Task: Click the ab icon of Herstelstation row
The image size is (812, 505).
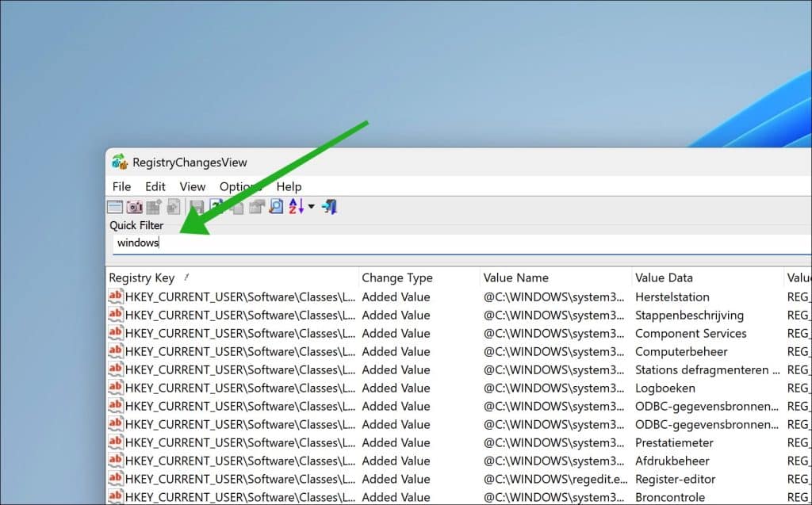Action: pyautogui.click(x=115, y=296)
